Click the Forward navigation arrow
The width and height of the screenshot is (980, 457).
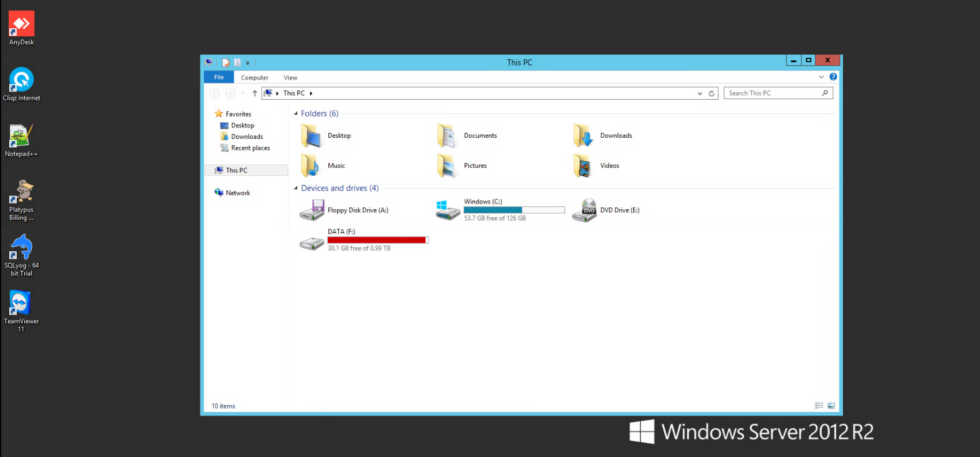tap(230, 93)
